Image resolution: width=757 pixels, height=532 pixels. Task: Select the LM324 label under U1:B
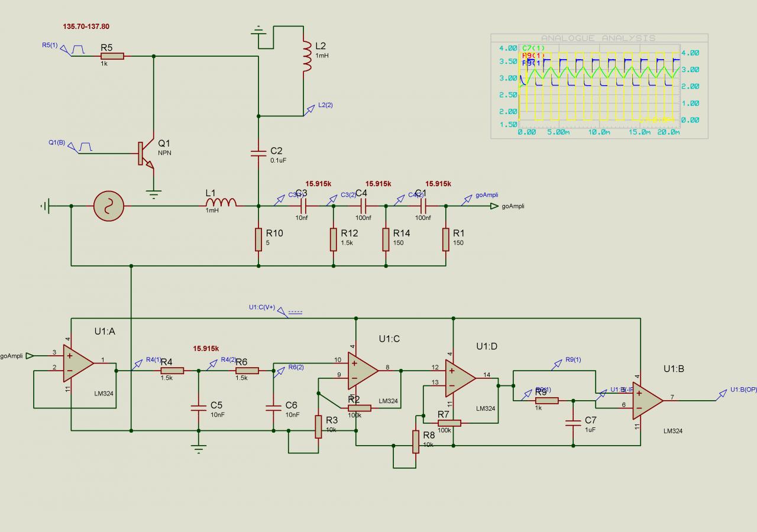(673, 431)
